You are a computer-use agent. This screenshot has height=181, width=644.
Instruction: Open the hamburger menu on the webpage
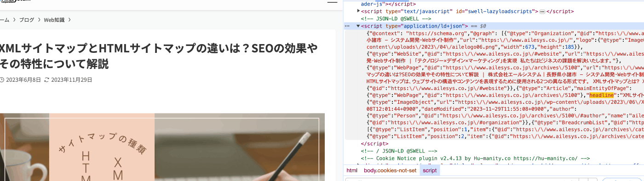(x=332, y=2)
